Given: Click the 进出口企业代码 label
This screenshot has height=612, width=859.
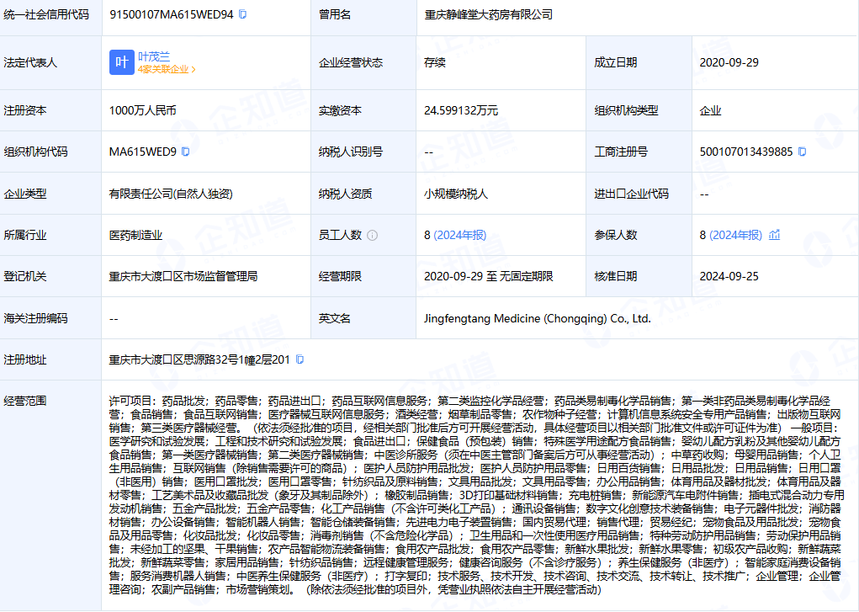Looking at the screenshot, I should (632, 194).
